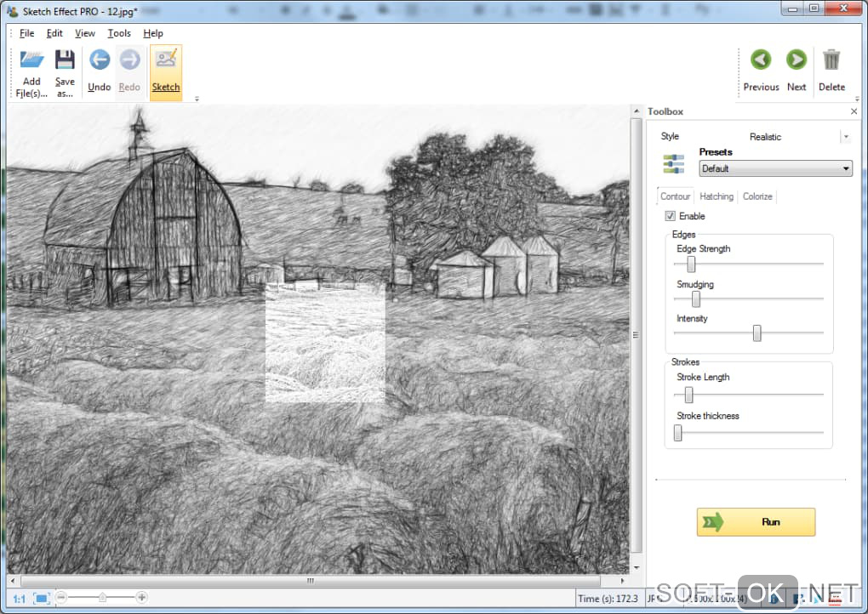Switch to the Contour tab
Screen dimensions: 868x614
(x=676, y=196)
